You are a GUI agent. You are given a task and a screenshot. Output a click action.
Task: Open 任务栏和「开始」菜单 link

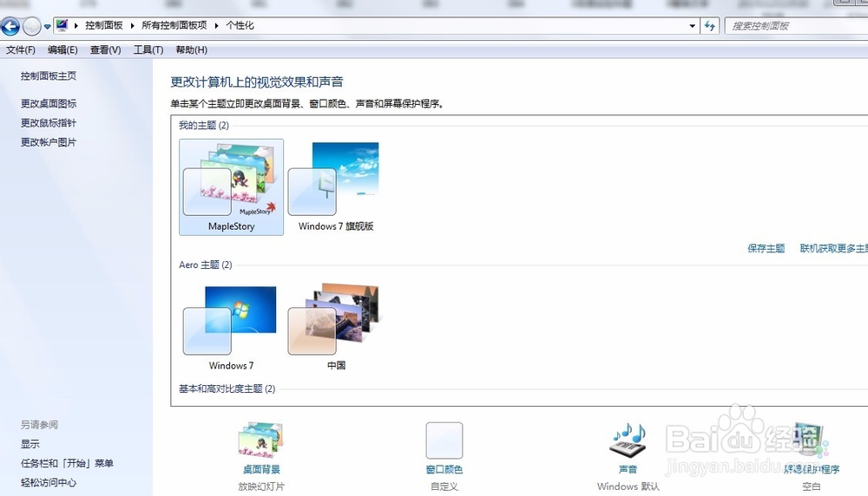pyautogui.click(x=67, y=463)
